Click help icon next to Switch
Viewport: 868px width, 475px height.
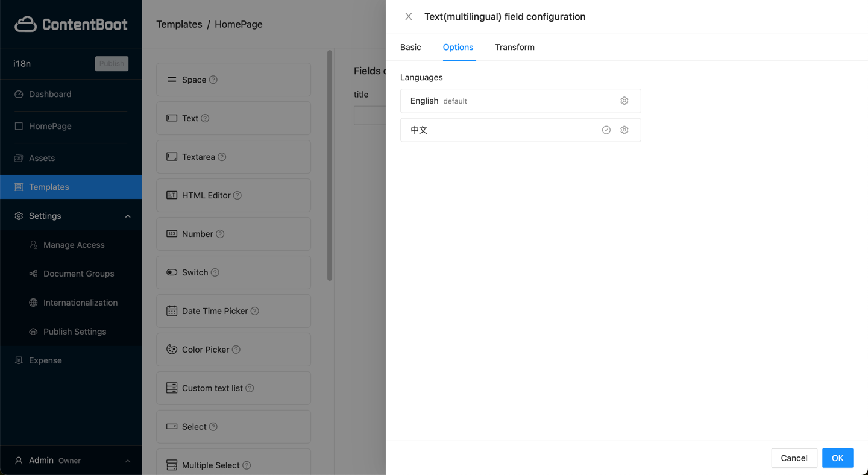[215, 272]
